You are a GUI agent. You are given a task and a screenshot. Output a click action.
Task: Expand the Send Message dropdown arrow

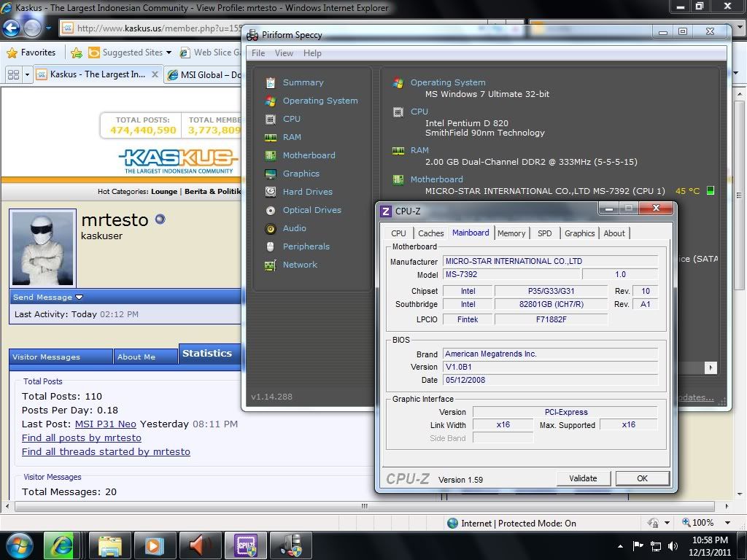(x=79, y=297)
